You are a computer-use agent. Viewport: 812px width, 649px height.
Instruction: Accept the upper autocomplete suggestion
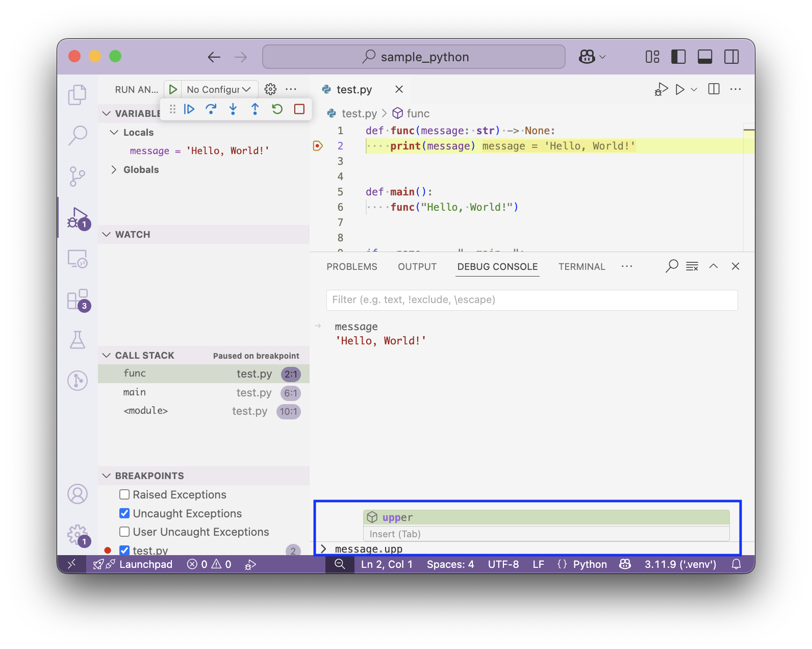[x=546, y=517]
